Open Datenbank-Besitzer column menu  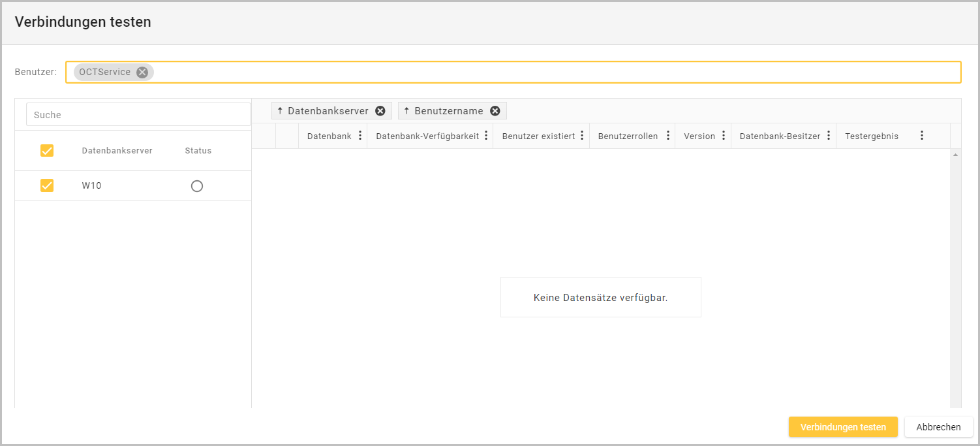(x=829, y=136)
